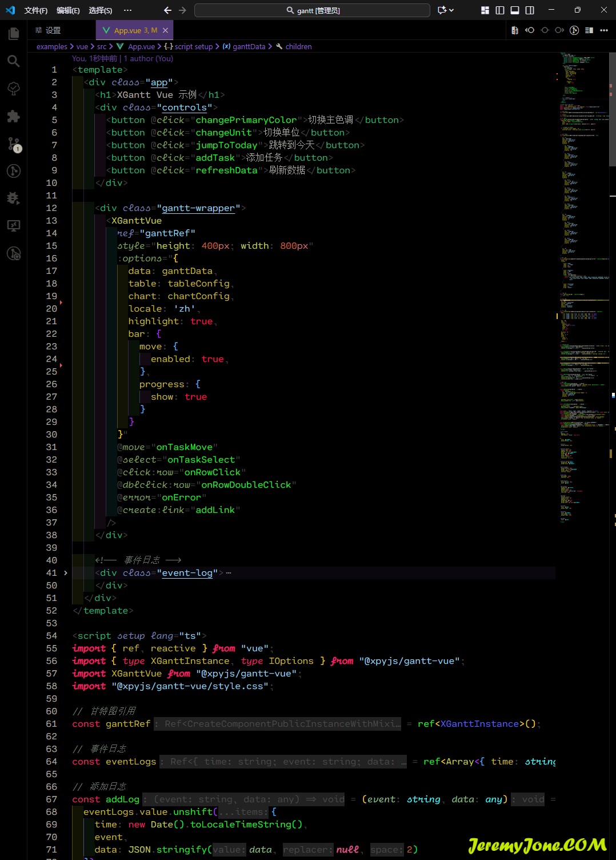This screenshot has height=860, width=616.
Task: Open the Explorer view in activity bar
Action: (14, 34)
